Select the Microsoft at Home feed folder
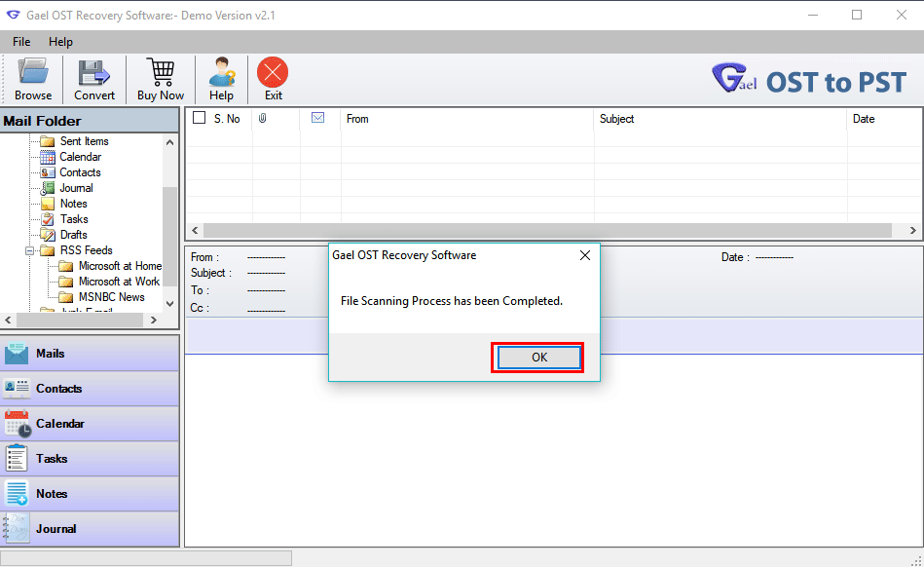The width and height of the screenshot is (924, 567). (120, 266)
